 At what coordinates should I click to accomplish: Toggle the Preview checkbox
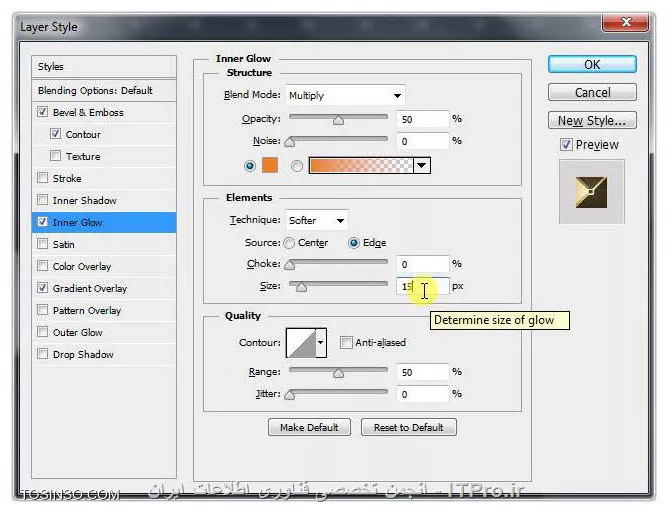coord(566,144)
